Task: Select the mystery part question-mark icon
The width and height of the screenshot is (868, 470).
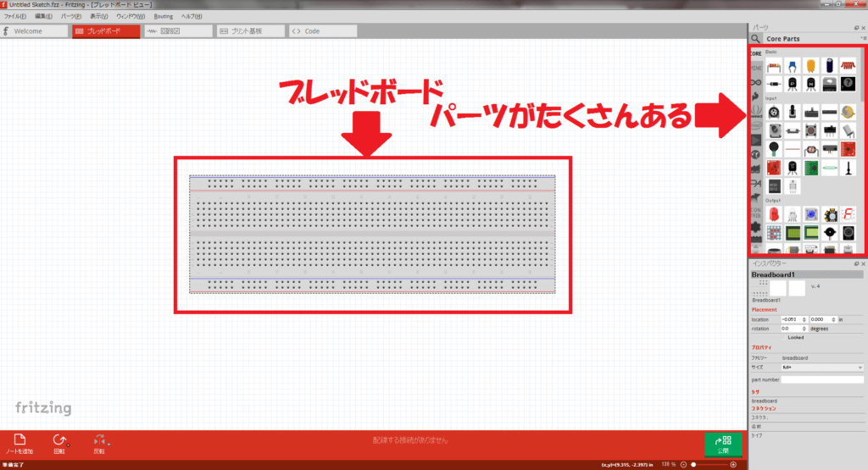Action: pos(848,84)
